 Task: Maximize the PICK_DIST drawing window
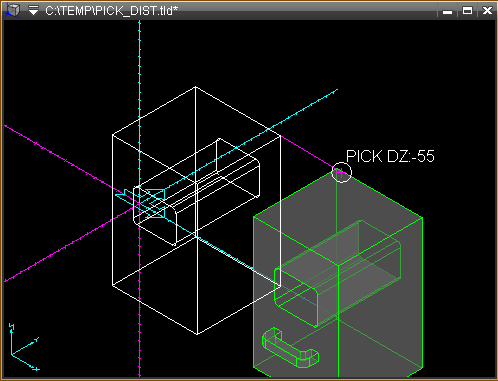click(467, 11)
